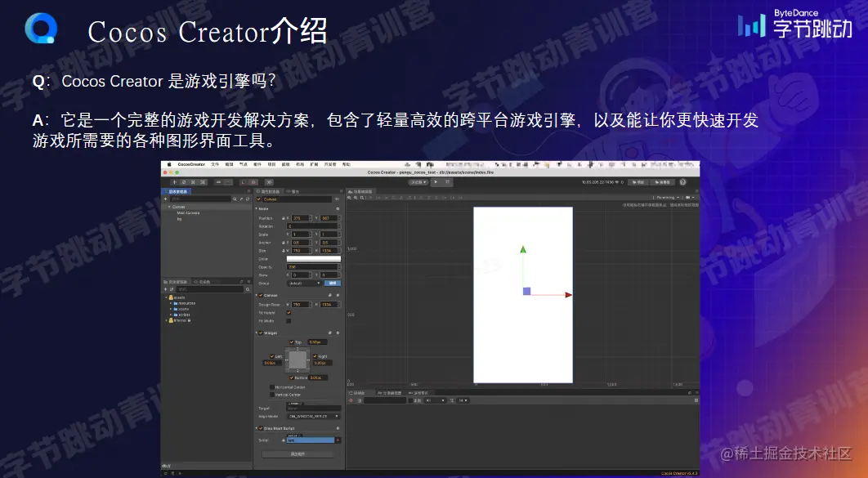Image resolution: width=868 pixels, height=478 pixels.
Task: Toggle the Dino Start Script enabled checkbox
Action: tap(261, 428)
